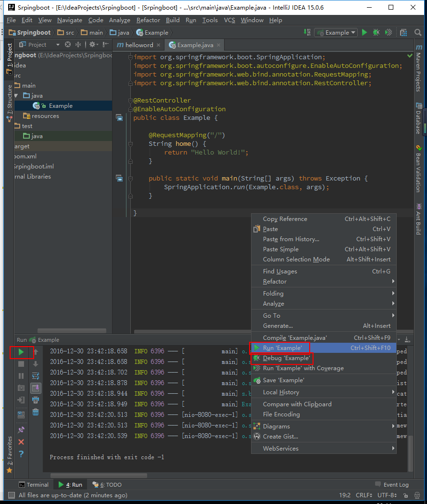This screenshot has width=427, height=504.
Task: Click the main method gutter icon
Action: point(119,178)
